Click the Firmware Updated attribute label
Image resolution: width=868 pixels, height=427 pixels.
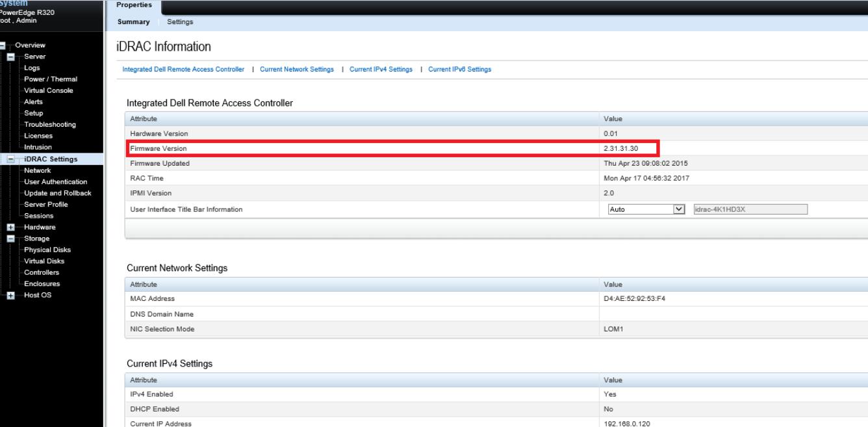[x=160, y=163]
